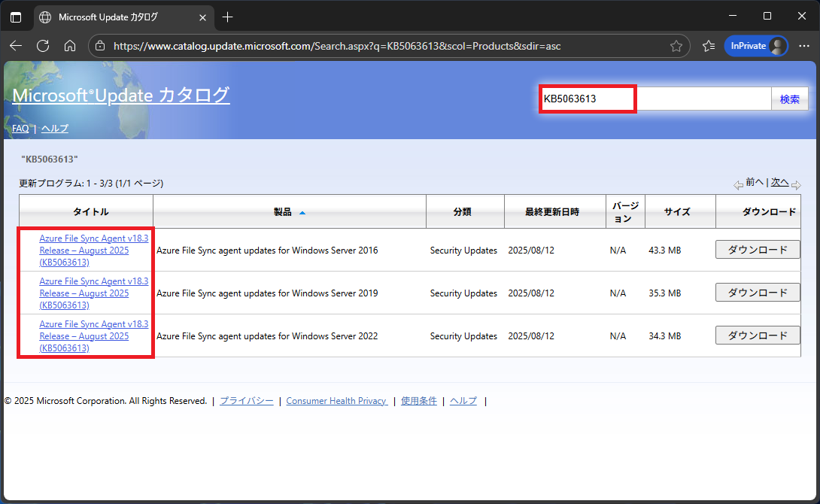Open the ヘルプ link in the footer
Viewport: 820px width, 504px height.
point(463,401)
